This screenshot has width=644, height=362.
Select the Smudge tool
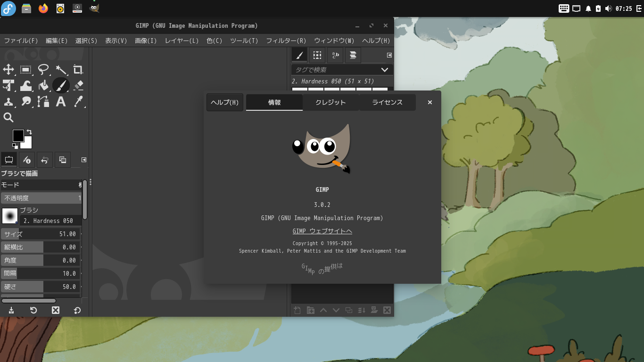26,101
